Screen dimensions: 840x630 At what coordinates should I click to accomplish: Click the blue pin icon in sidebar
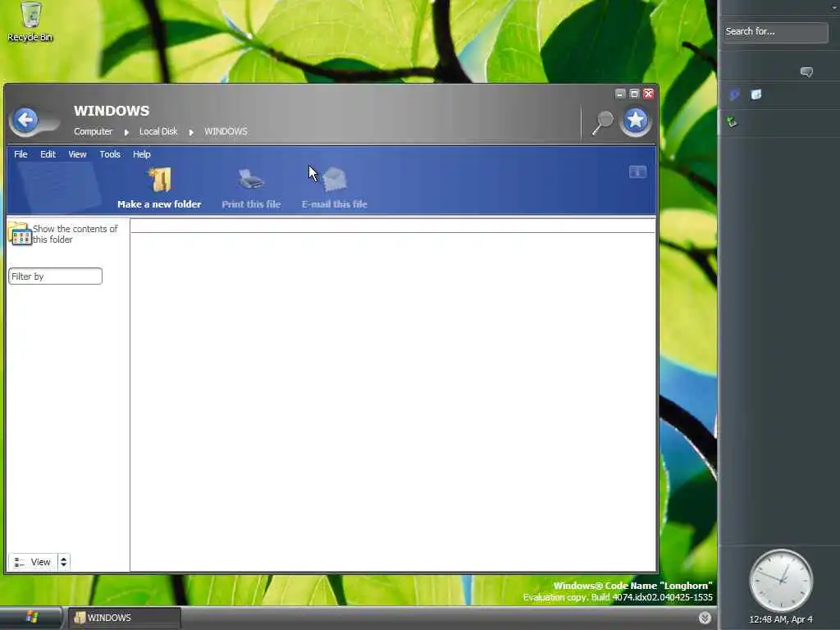coord(734,95)
